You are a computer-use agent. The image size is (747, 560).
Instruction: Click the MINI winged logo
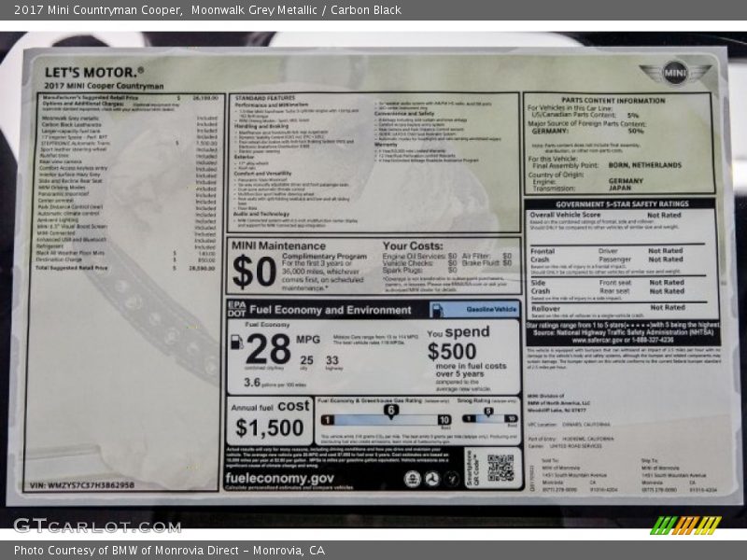tap(674, 73)
